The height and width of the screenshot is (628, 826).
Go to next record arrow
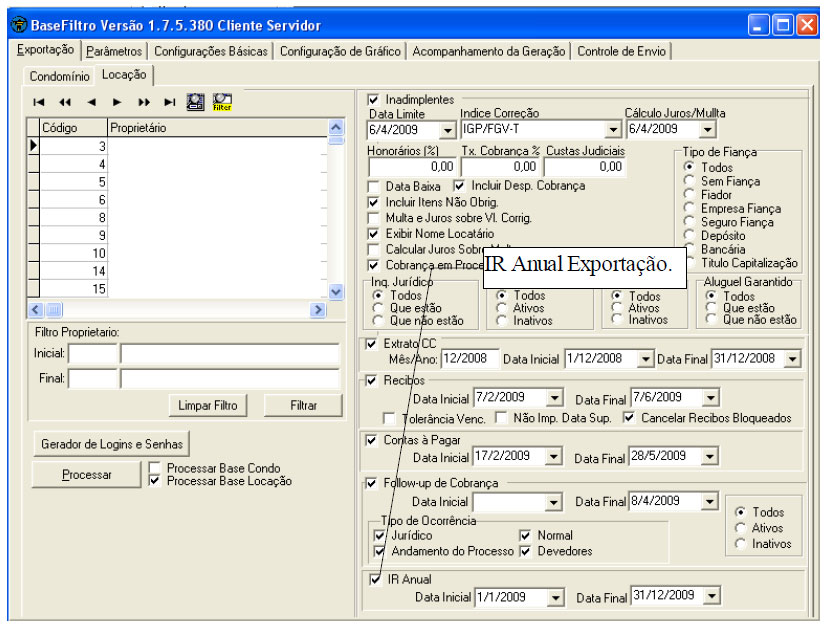tap(117, 102)
